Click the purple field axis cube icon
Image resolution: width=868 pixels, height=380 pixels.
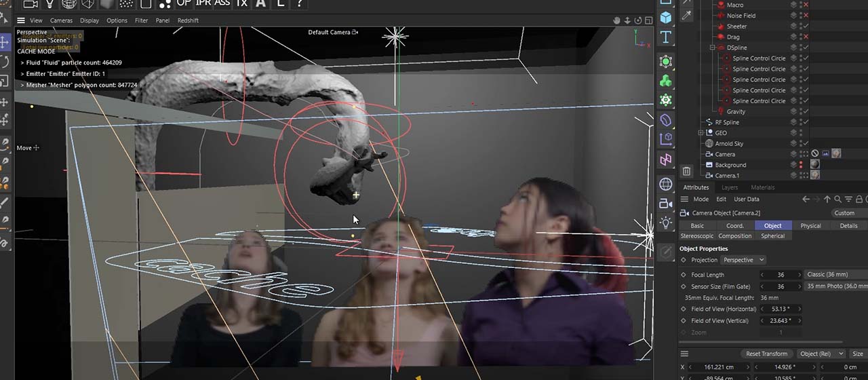(x=666, y=140)
